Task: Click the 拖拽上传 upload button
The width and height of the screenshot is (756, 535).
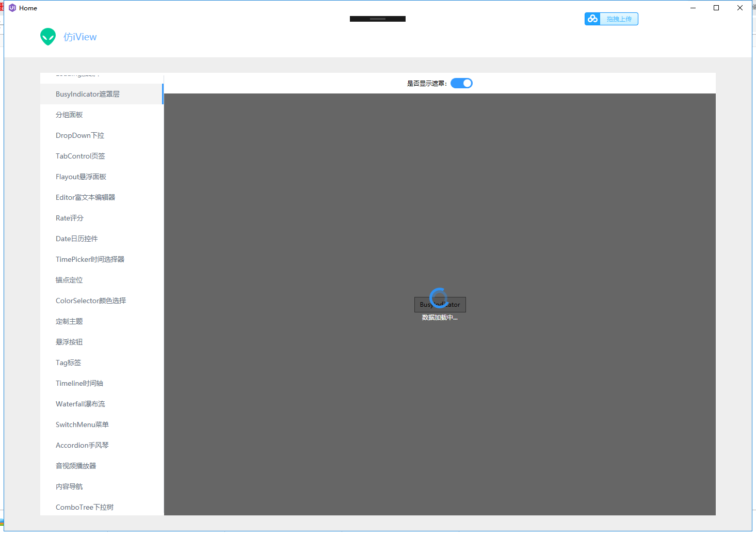Action: click(612, 19)
